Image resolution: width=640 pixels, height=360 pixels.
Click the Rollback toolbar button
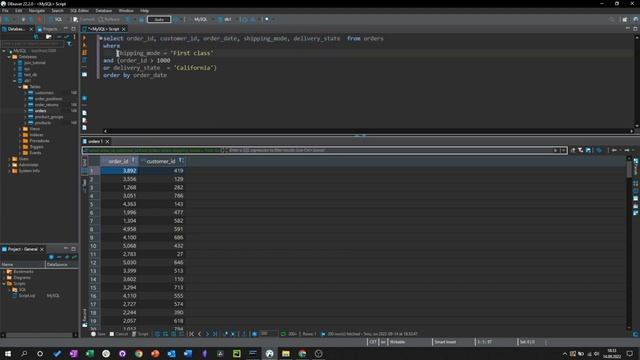pos(109,19)
